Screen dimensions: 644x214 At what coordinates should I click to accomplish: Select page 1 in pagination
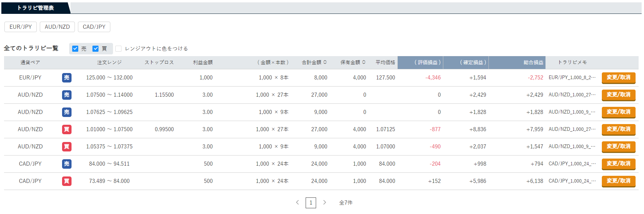(x=311, y=203)
